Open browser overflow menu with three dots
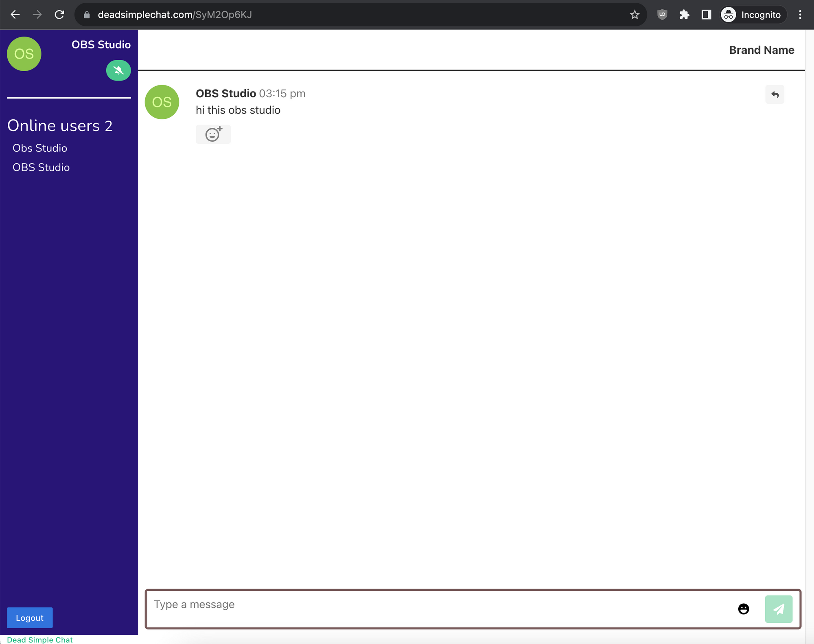 tap(801, 15)
